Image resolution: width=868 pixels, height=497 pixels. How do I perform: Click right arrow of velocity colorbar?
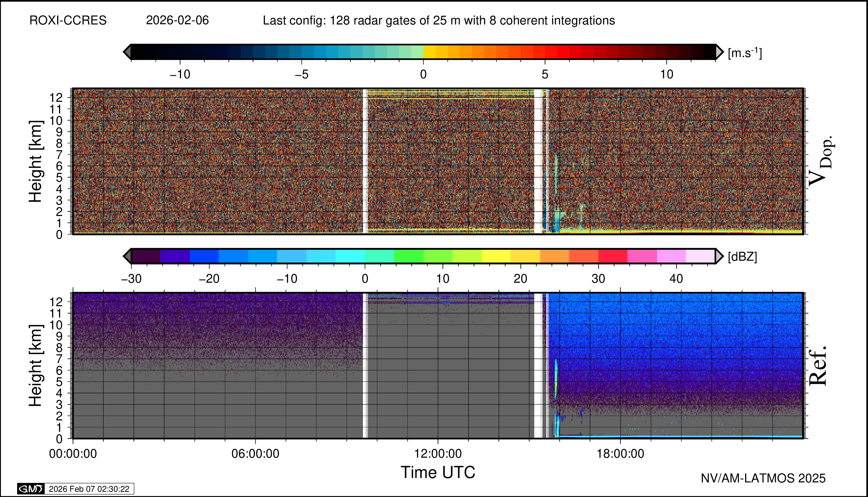(x=719, y=52)
